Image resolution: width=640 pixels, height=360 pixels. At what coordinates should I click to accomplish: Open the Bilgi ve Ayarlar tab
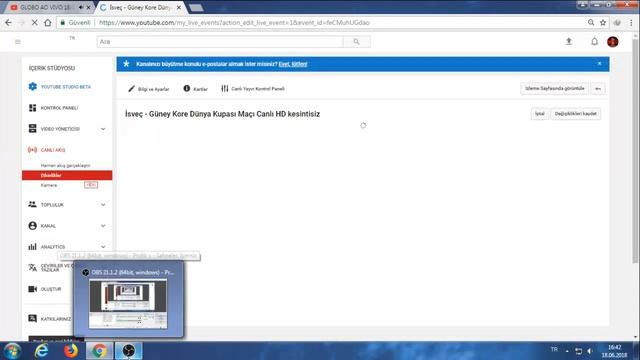point(149,89)
